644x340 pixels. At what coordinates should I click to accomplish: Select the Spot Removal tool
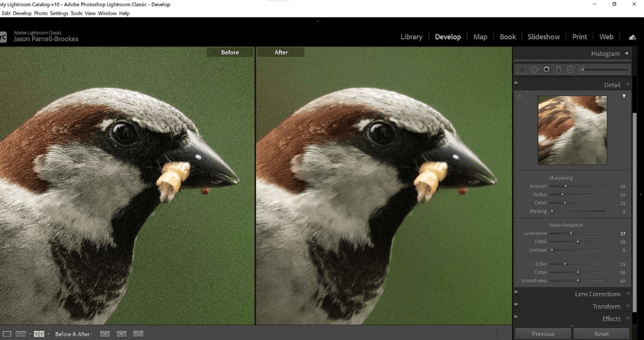(x=534, y=69)
